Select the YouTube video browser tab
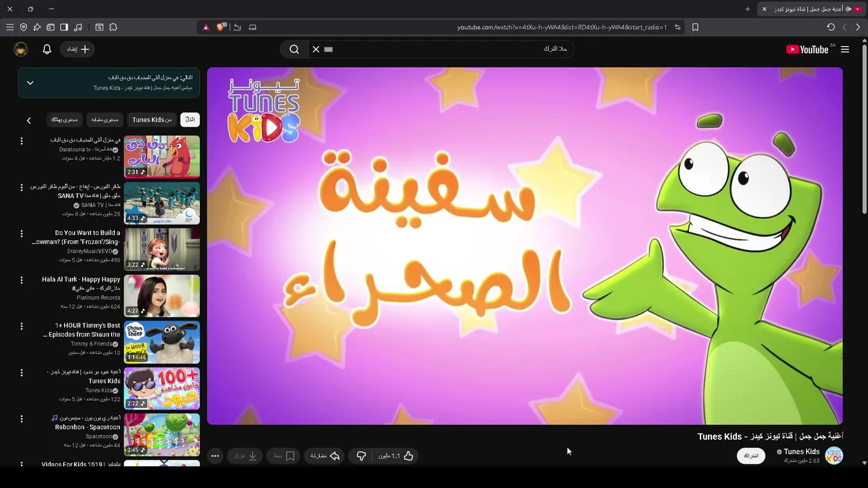The height and width of the screenshot is (488, 868). (x=812, y=9)
